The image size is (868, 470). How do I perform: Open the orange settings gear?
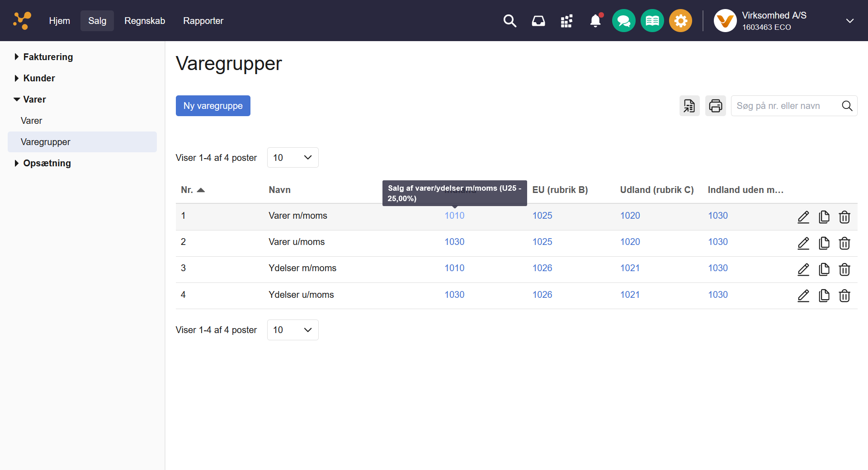pos(680,21)
